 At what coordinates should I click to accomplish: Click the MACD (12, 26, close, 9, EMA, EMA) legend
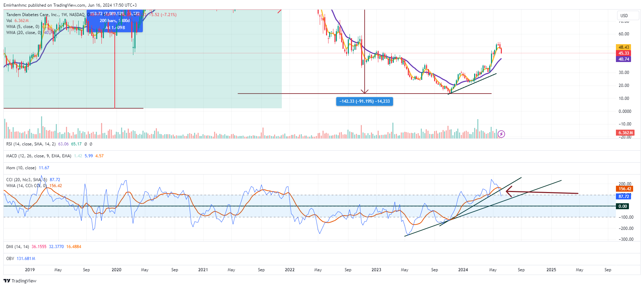[x=39, y=156]
